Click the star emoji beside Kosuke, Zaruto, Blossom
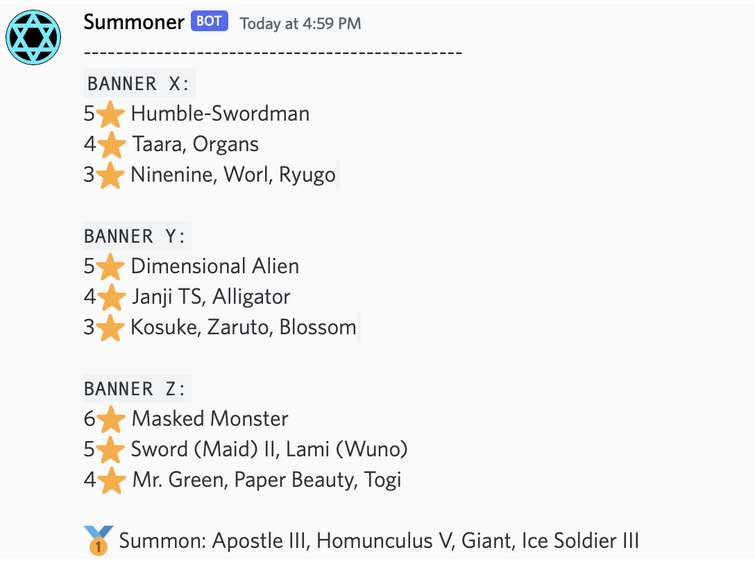Image resolution: width=755 pixels, height=577 pixels. pos(110,328)
